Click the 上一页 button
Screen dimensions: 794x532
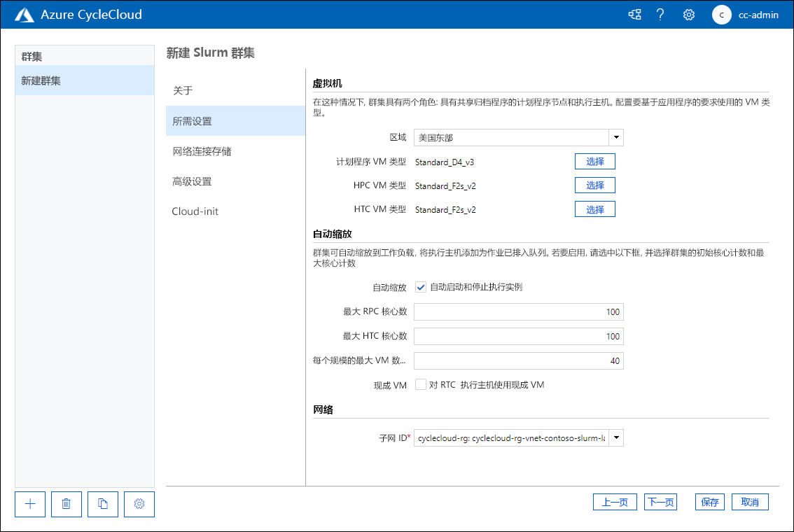[x=615, y=502]
